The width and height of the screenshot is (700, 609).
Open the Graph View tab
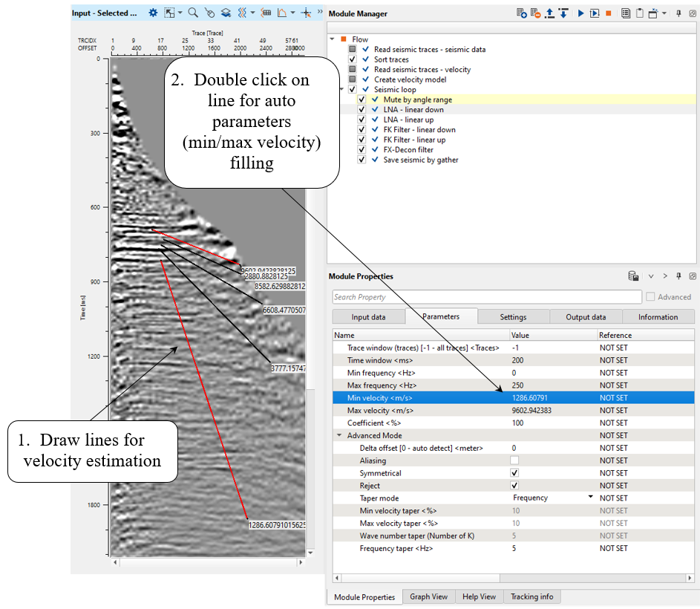tap(428, 597)
